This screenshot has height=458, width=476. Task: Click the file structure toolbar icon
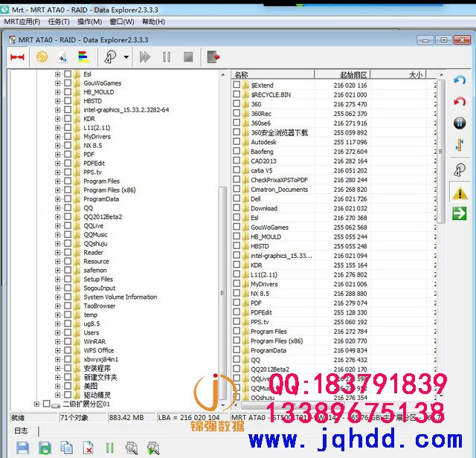[62, 57]
